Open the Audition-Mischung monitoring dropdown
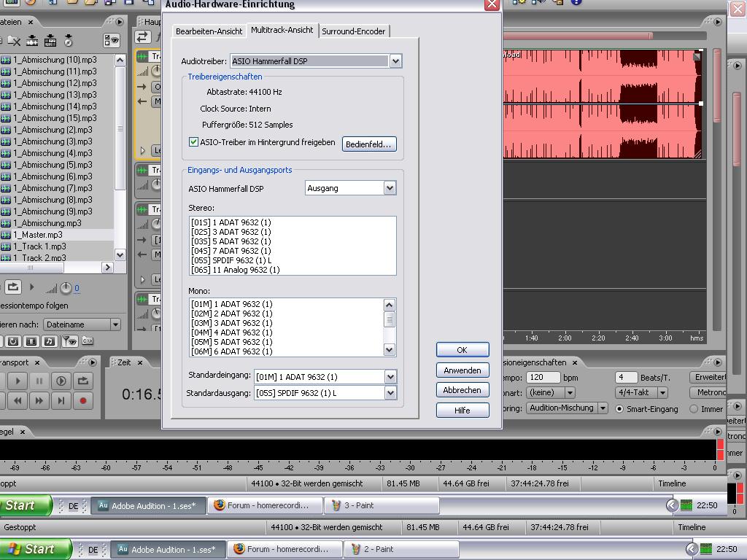 click(x=603, y=408)
